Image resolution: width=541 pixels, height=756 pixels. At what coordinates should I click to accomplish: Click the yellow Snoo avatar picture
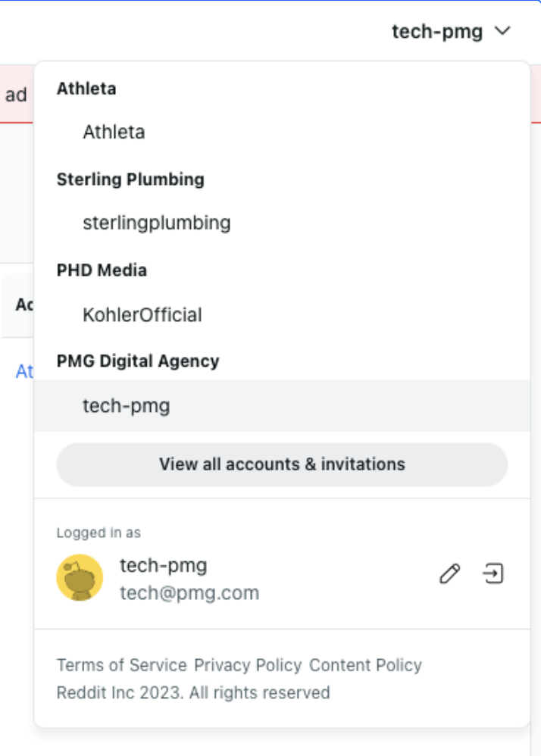point(80,578)
